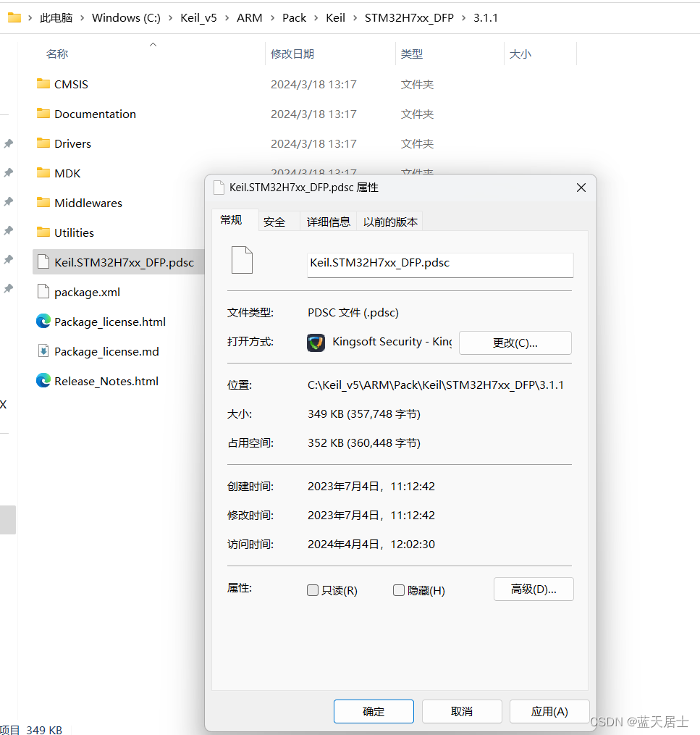The image size is (700, 735).
Task: Click the location path C:\Keil_v5\ARM\Pack\Keil\STM32H7xx_DFP\3.1.1
Action: coord(436,385)
